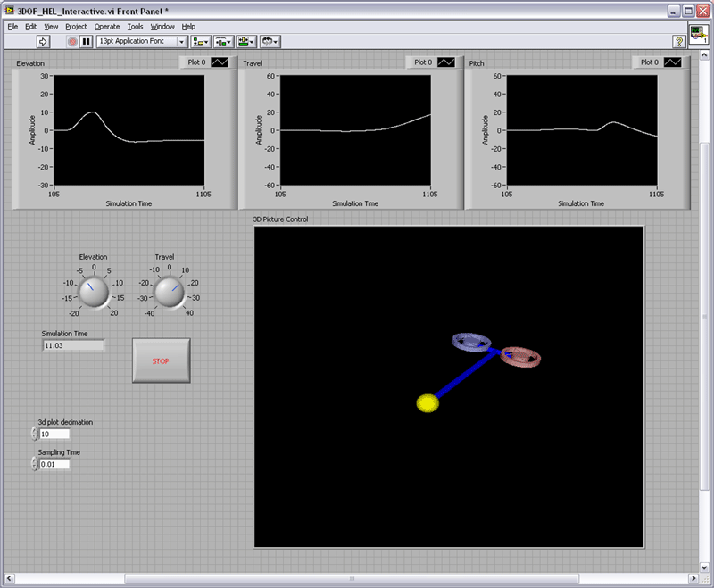The height and width of the screenshot is (588, 714).
Task: Open the Project menu
Action: click(x=76, y=27)
